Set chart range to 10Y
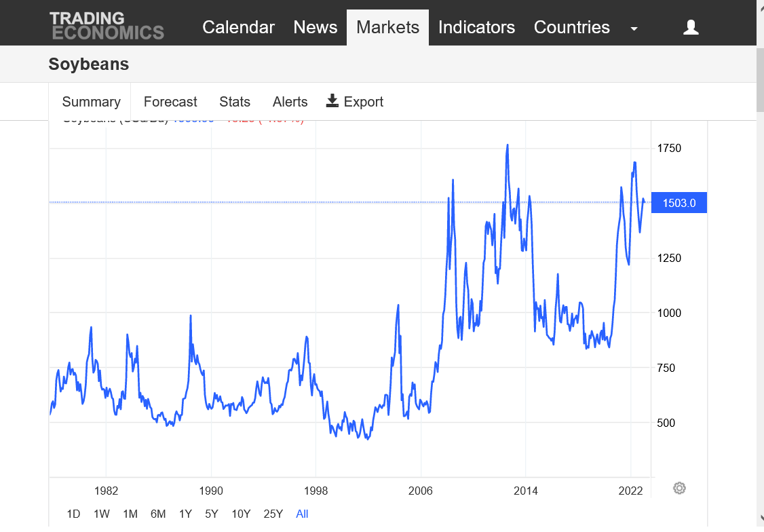764x532 pixels. tap(241, 514)
